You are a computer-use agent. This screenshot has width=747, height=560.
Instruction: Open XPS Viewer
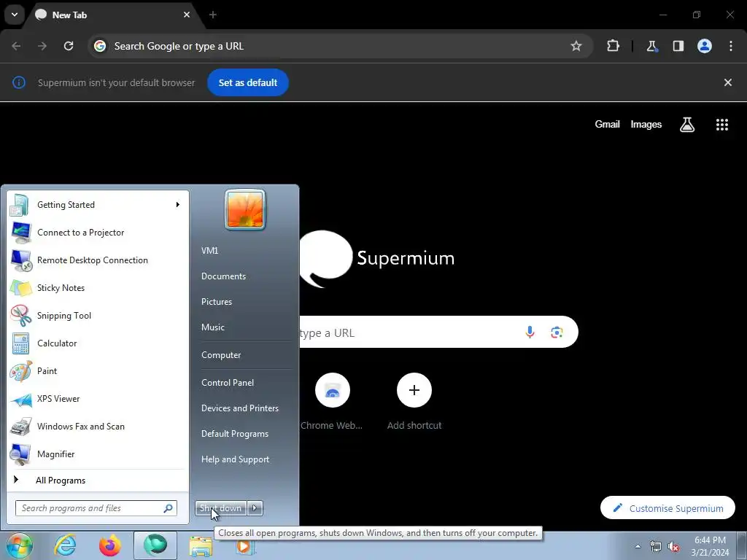coord(97,399)
